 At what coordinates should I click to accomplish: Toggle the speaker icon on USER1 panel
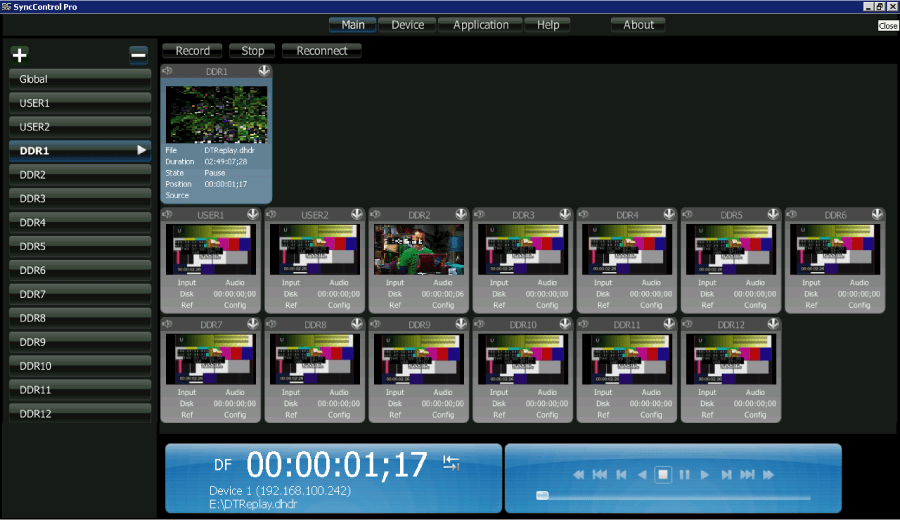coord(167,214)
